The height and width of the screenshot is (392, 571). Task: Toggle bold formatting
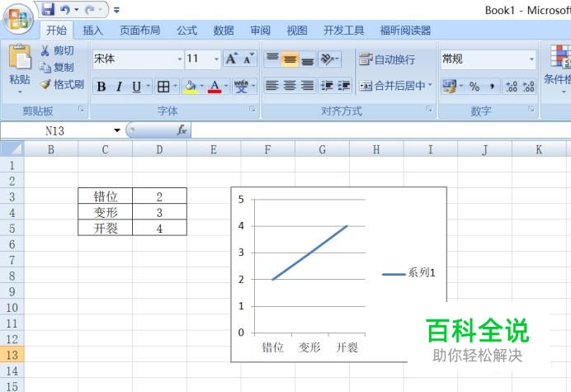click(x=101, y=87)
